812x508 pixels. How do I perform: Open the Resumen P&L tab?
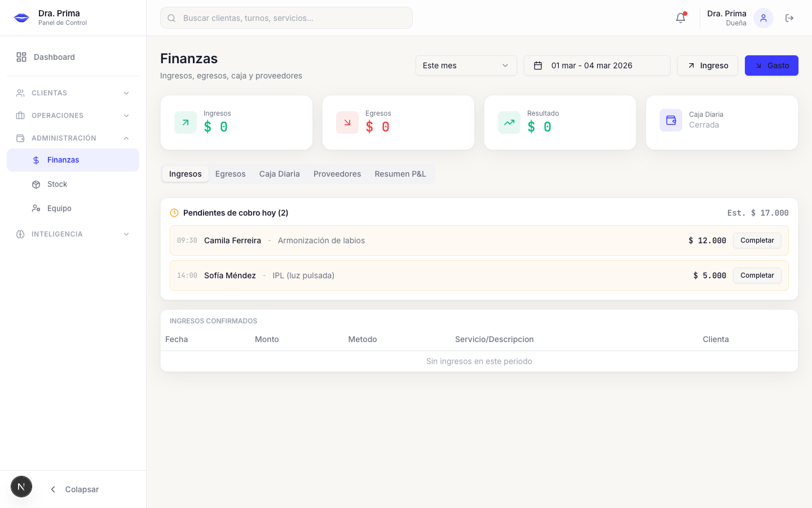click(x=400, y=174)
